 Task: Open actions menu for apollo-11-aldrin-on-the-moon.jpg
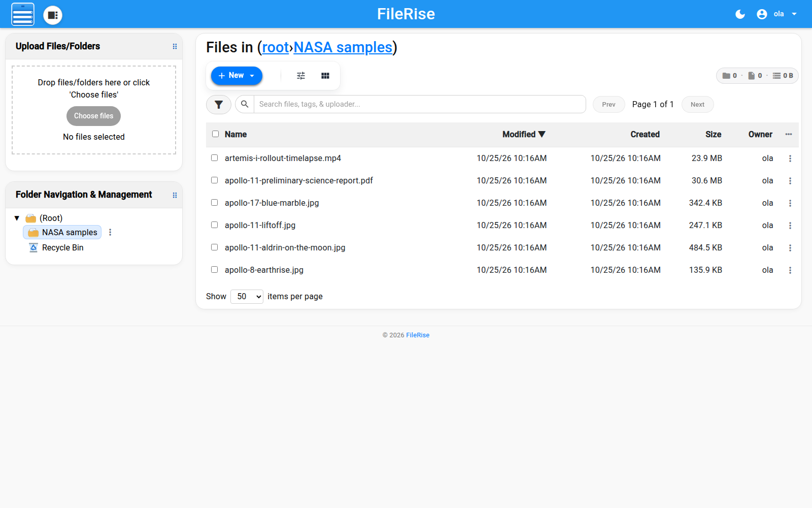[790, 248]
